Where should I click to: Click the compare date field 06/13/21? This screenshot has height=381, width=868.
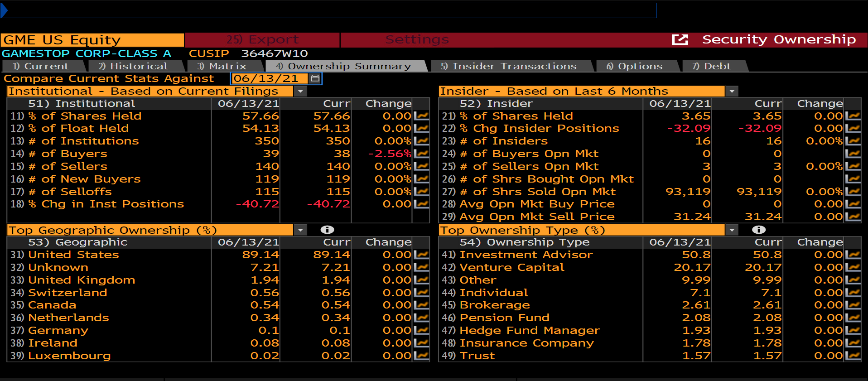click(x=270, y=79)
